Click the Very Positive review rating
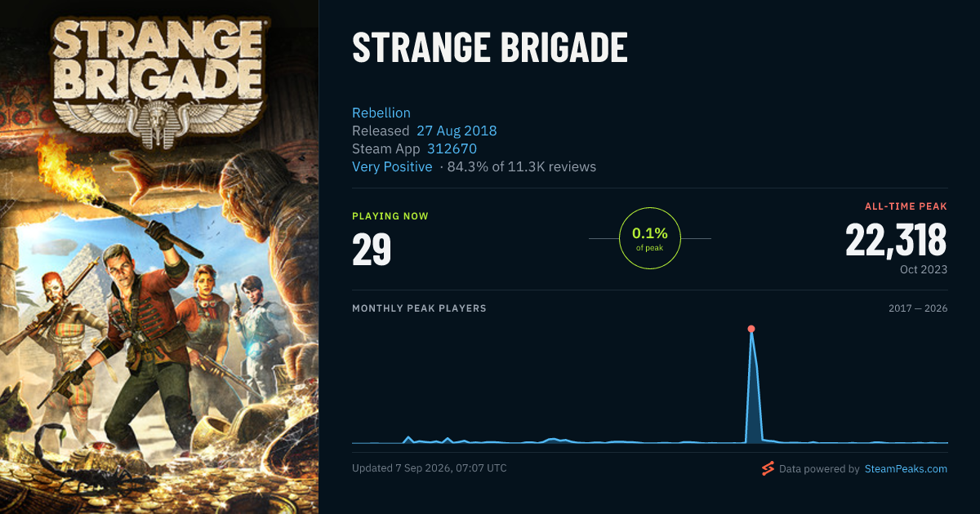The height and width of the screenshot is (514, 980). [392, 166]
